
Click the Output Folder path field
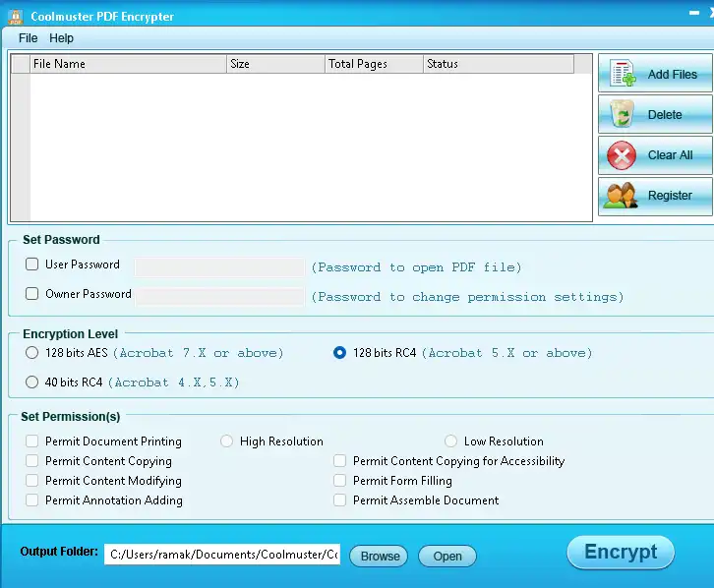[222, 555]
